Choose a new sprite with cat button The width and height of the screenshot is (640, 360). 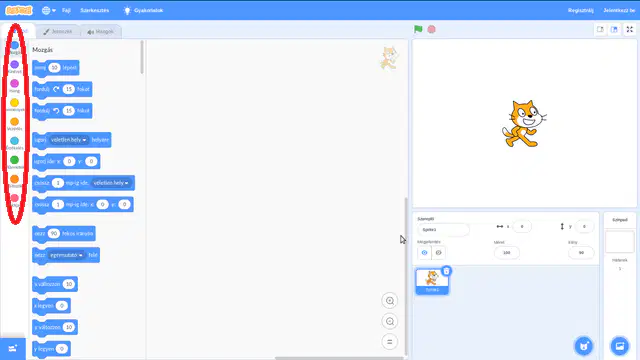584,346
